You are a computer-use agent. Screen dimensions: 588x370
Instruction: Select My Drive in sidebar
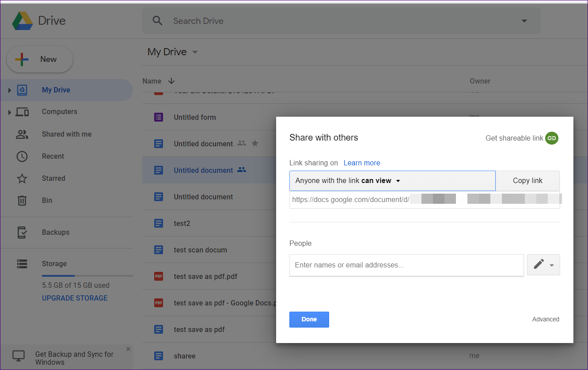pyautogui.click(x=66, y=90)
